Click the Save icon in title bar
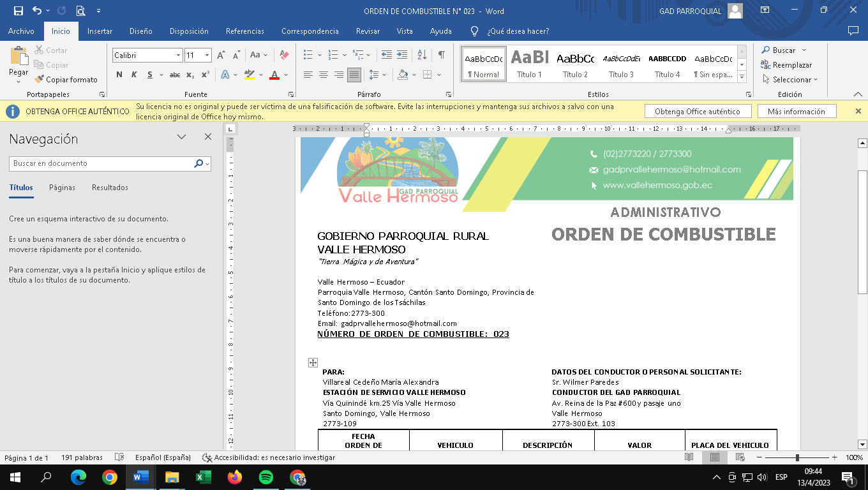Viewport: 868px width, 490px height. tap(18, 11)
